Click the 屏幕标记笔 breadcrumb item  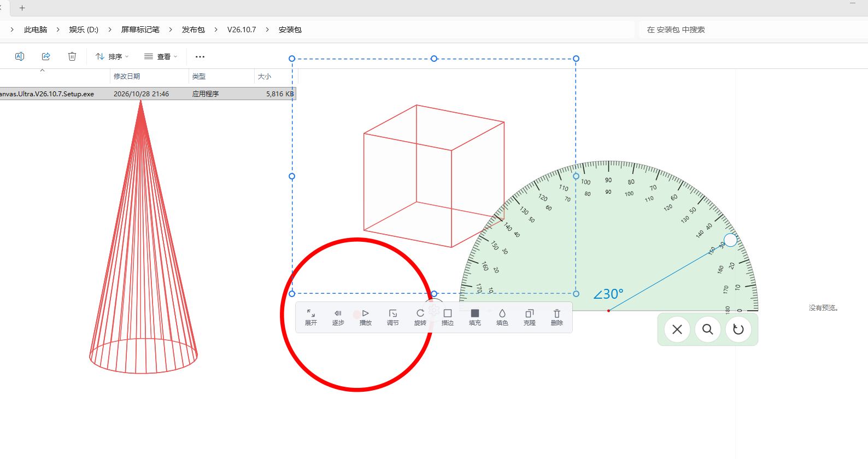tap(140, 30)
